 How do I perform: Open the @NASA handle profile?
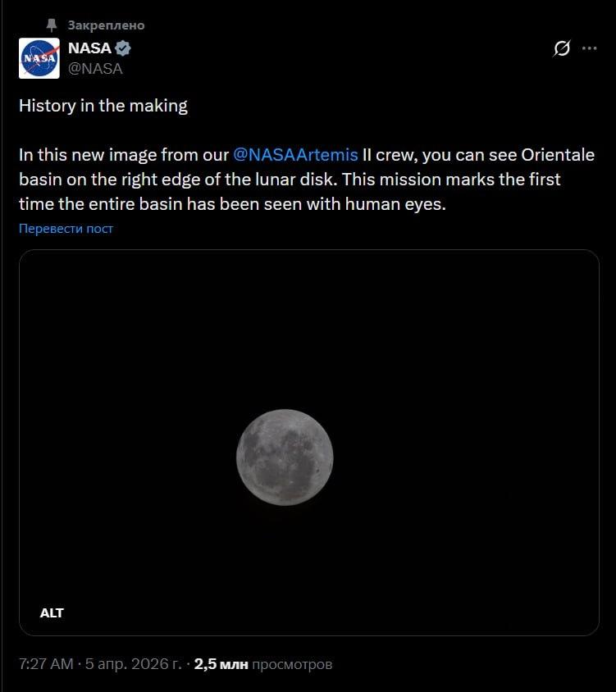coord(95,69)
